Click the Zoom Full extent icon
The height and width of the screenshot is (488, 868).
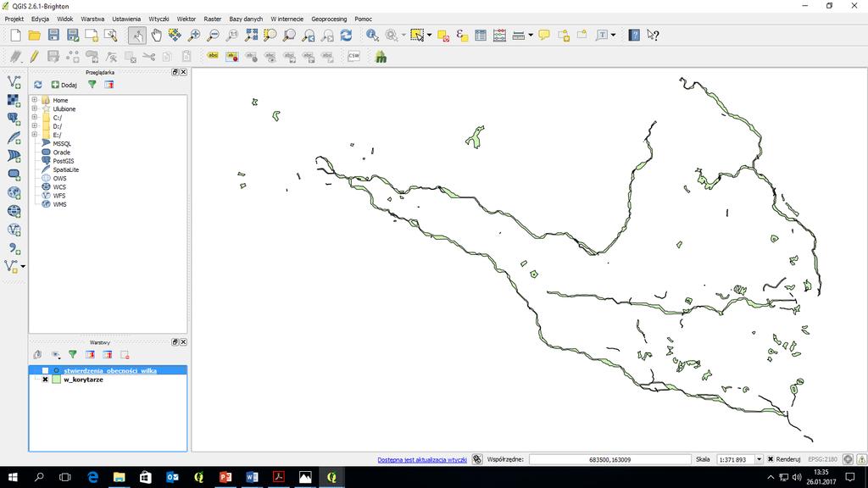tap(251, 36)
